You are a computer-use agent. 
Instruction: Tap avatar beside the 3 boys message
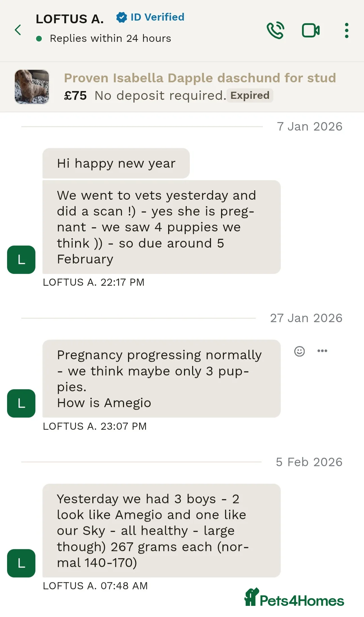pos(21,563)
